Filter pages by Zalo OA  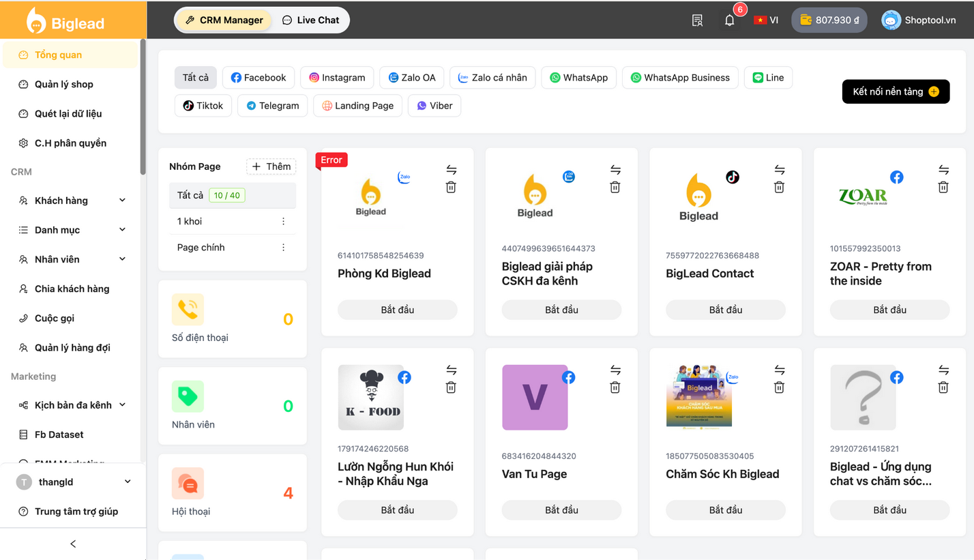point(412,78)
